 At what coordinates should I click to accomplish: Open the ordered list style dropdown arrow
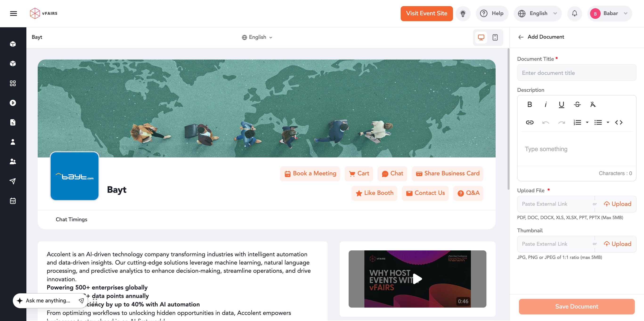click(x=587, y=122)
